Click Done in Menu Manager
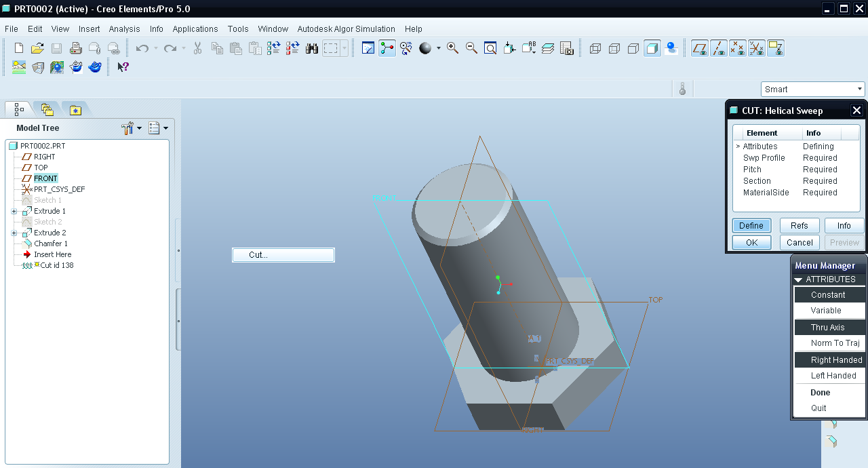 click(x=829, y=393)
